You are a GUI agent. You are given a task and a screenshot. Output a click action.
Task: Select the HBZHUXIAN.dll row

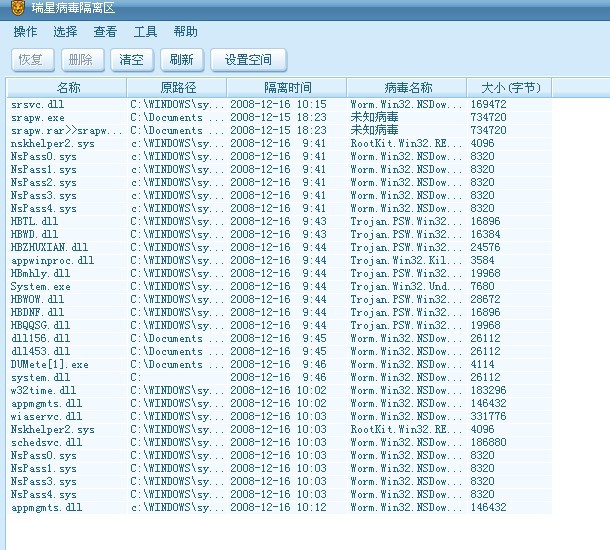279,247
